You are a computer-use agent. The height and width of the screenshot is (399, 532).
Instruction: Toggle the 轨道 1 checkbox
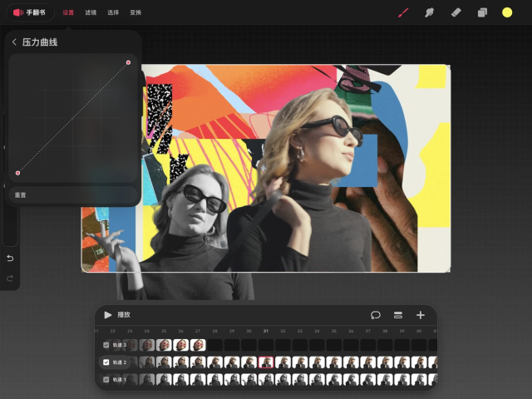[x=106, y=379]
